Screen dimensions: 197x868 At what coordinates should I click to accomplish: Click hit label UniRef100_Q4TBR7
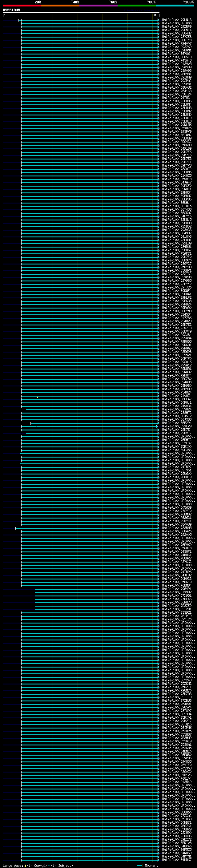click(177, 467)
